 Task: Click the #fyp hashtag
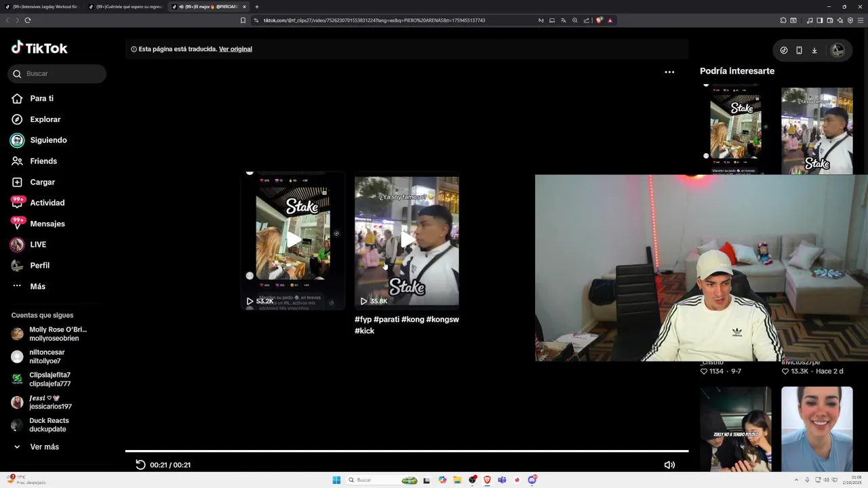(363, 319)
